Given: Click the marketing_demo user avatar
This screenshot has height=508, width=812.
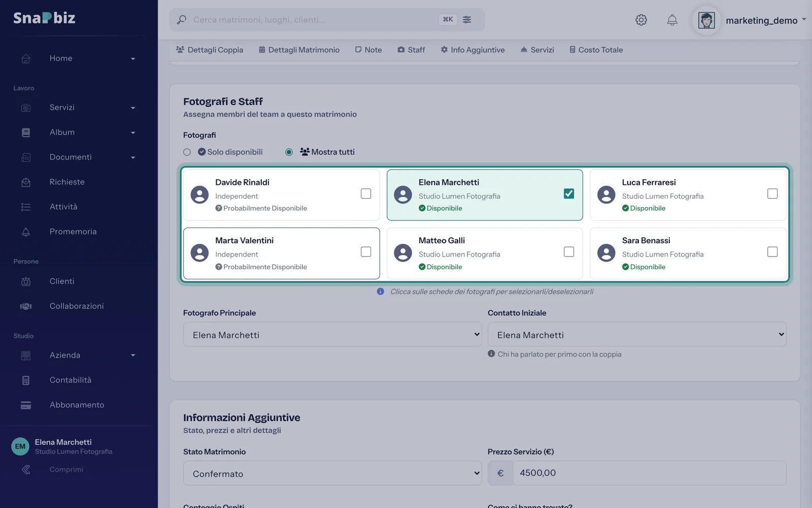Looking at the screenshot, I should click(706, 20).
